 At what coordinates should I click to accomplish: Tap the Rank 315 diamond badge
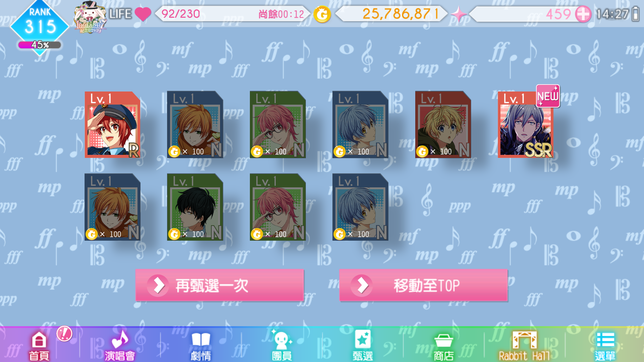click(x=40, y=23)
